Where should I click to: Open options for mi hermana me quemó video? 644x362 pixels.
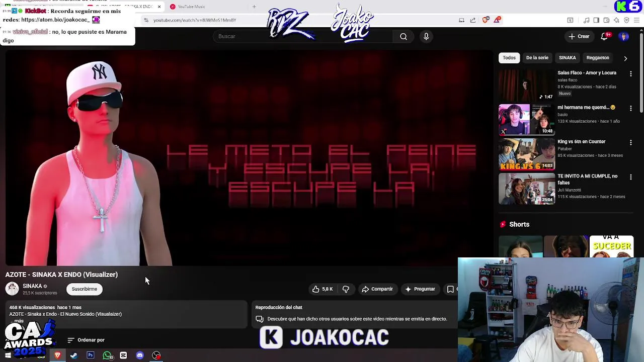[630, 108]
